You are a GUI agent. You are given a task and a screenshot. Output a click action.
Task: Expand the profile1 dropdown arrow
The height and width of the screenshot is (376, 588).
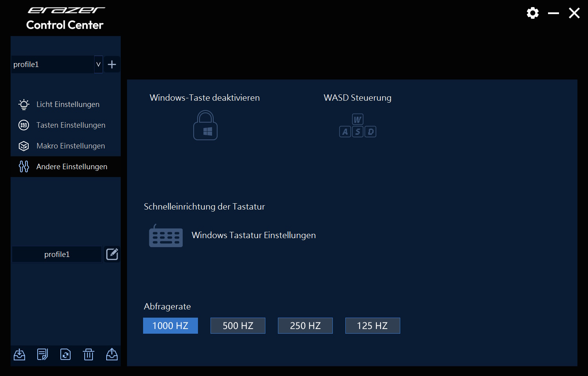click(98, 65)
